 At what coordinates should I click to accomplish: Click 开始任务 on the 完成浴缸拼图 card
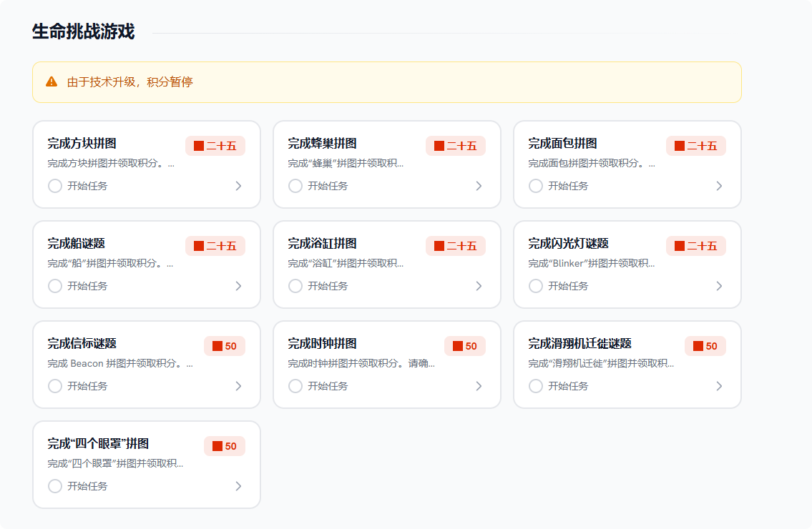[x=327, y=286]
